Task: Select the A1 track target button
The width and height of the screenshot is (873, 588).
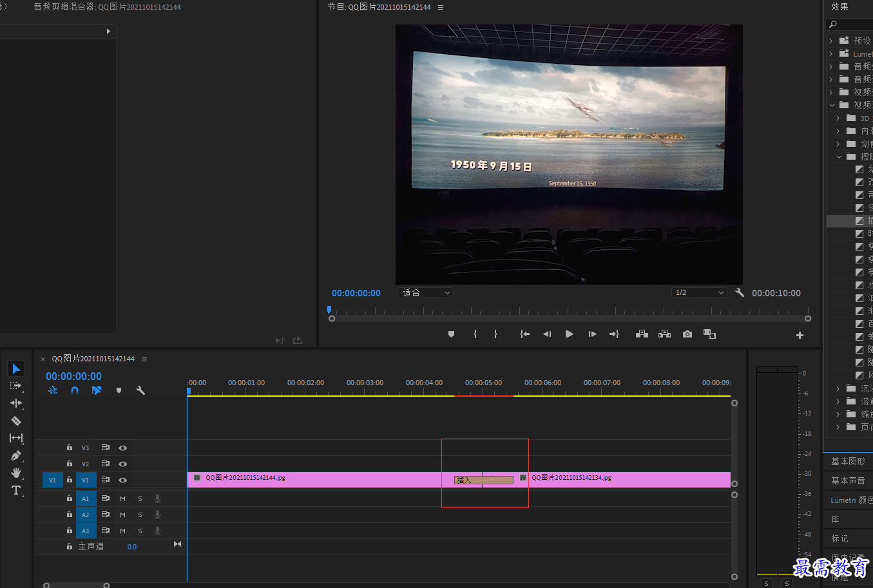Action: (x=85, y=498)
